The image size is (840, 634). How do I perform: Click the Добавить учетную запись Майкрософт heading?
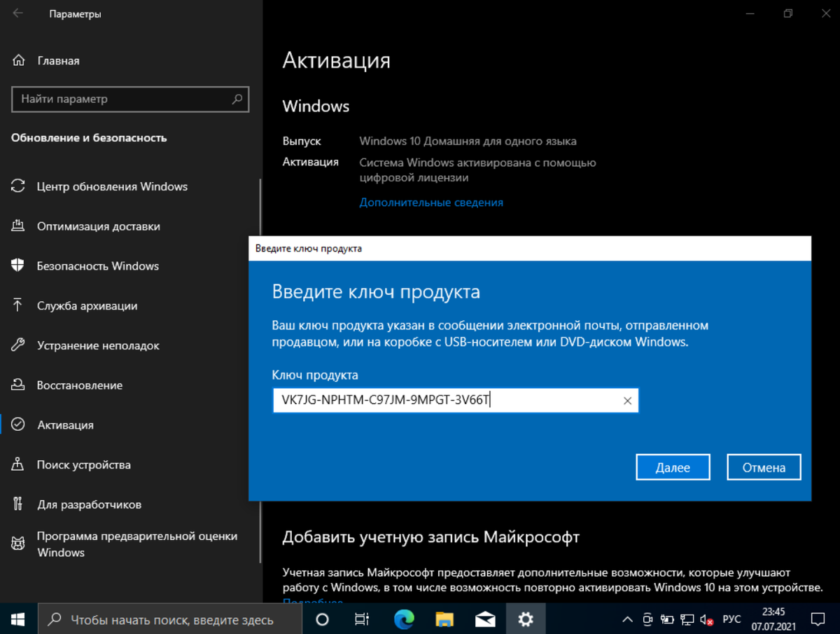(x=431, y=537)
